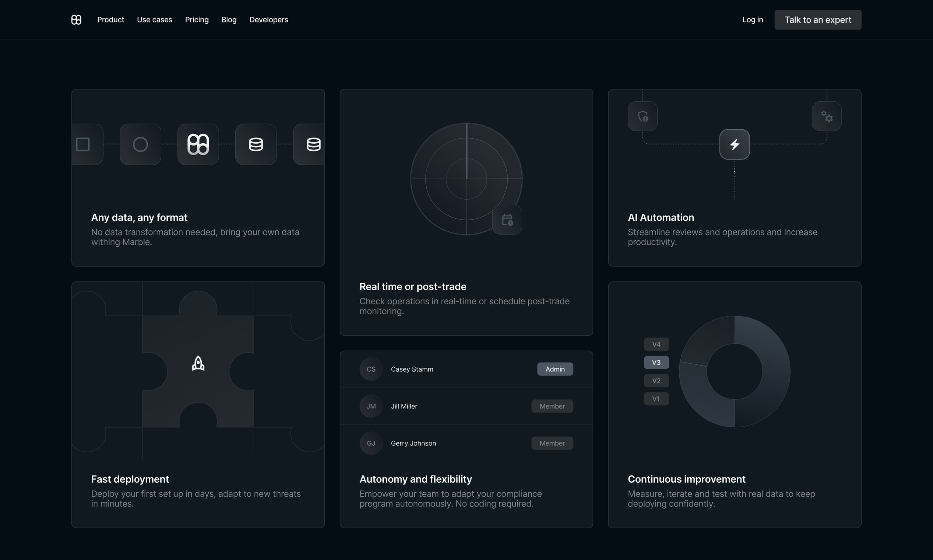Click the large Marble logo tile in data card
Image resolution: width=933 pixels, height=560 pixels.
coord(198,145)
